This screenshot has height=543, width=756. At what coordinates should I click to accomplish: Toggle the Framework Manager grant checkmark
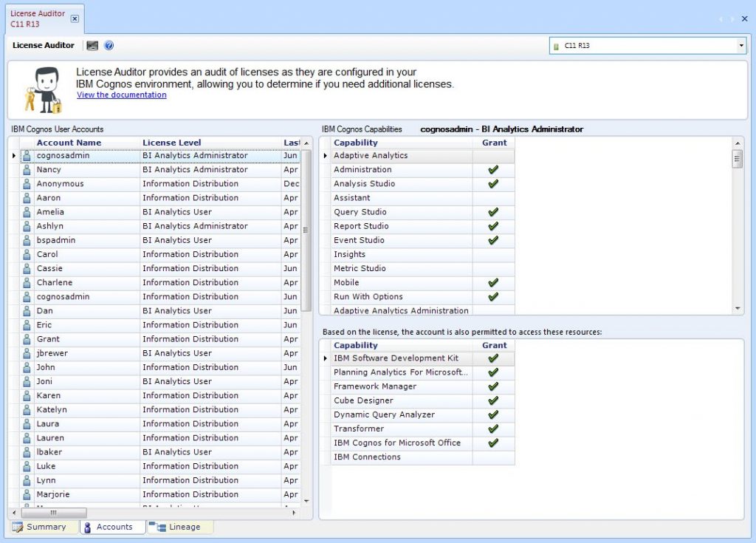(493, 386)
